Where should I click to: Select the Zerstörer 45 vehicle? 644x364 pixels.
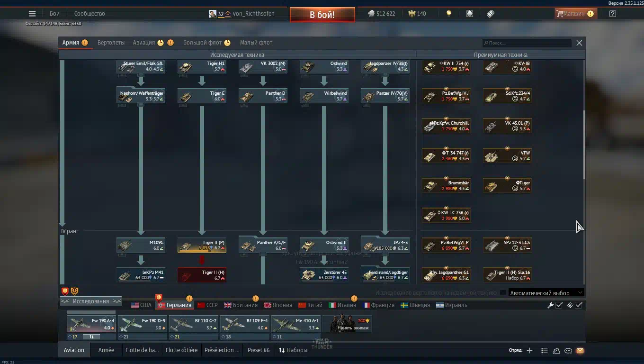(x=324, y=275)
